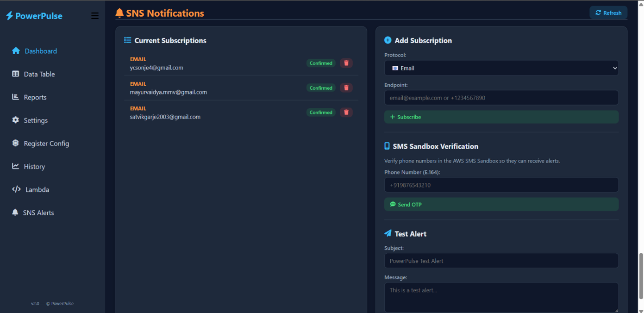Click the Send OTP button

(501, 204)
